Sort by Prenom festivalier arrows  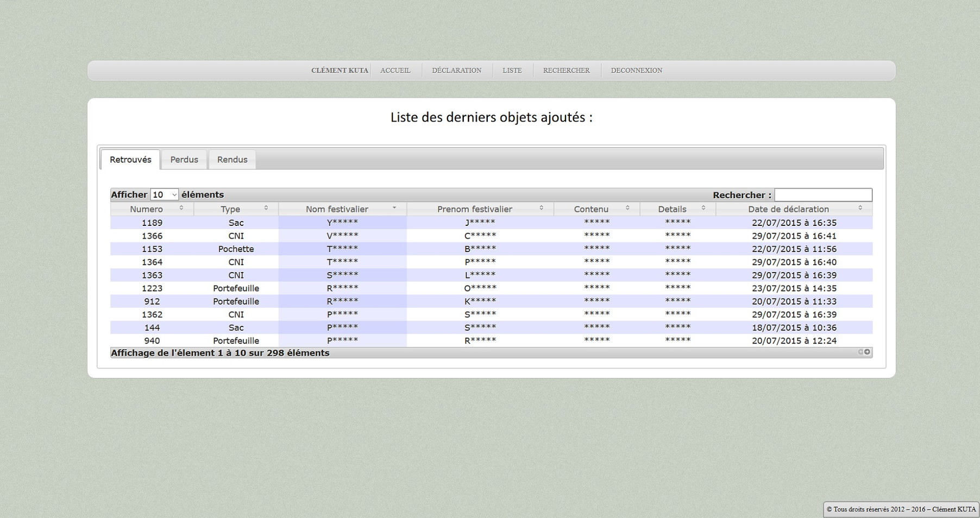542,208
